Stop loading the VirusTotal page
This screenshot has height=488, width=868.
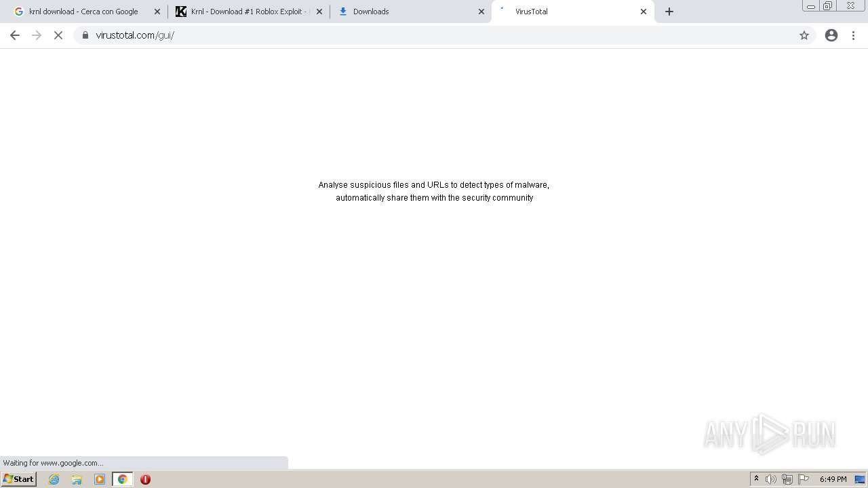pos(58,35)
